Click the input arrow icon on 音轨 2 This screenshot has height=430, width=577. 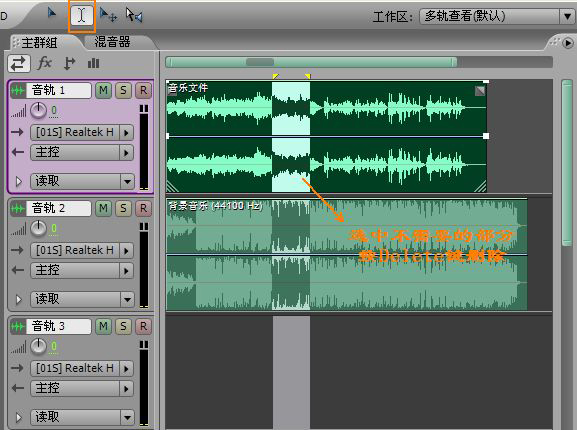[x=17, y=250]
